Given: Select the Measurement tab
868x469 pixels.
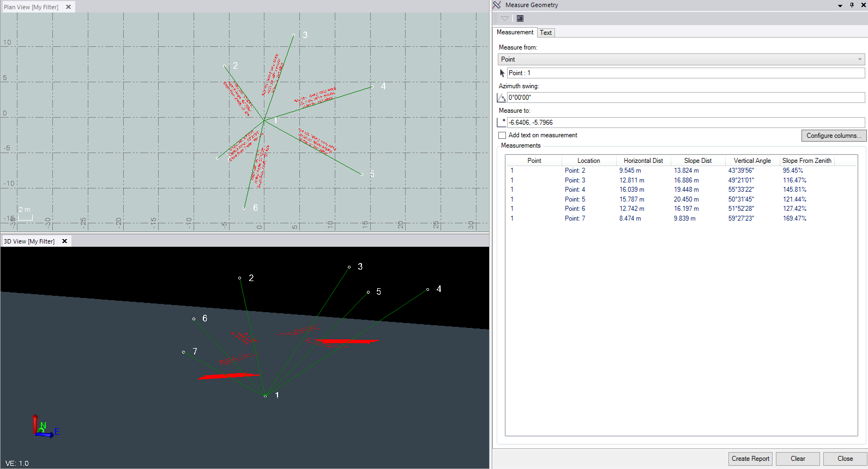Looking at the screenshot, I should (x=515, y=32).
